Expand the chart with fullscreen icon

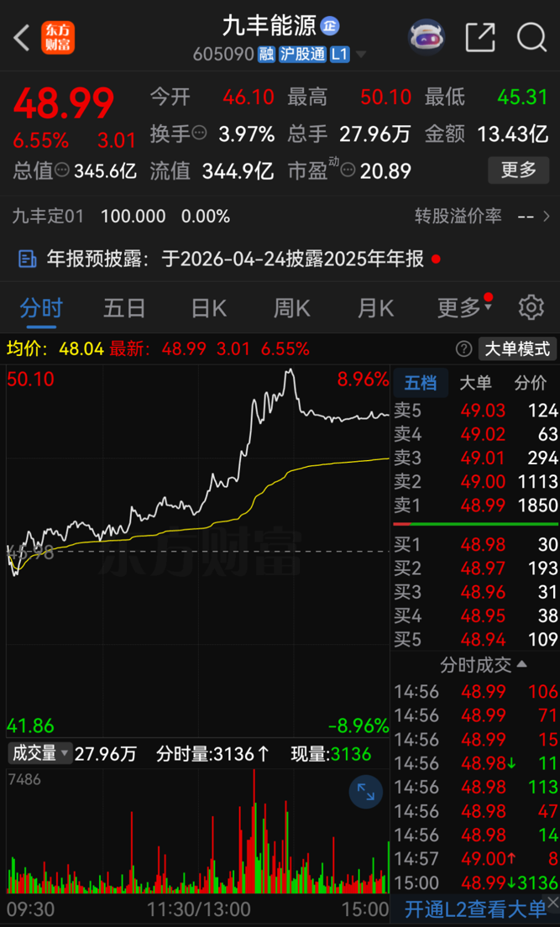(x=366, y=793)
